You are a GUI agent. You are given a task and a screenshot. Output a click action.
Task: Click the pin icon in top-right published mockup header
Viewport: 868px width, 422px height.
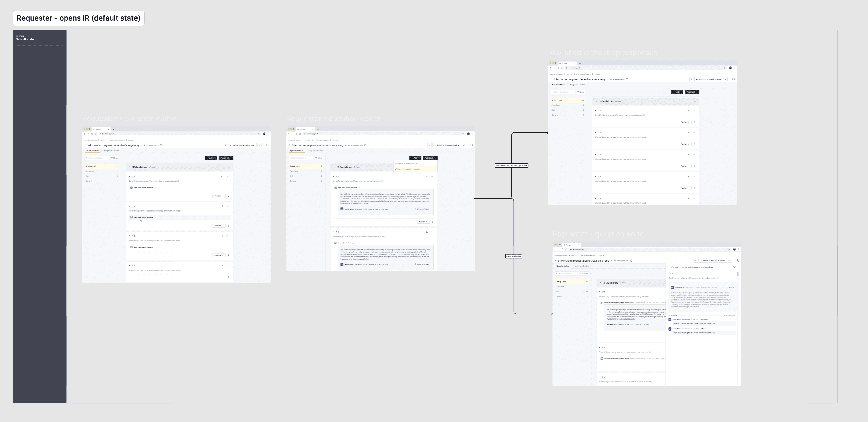click(x=726, y=79)
